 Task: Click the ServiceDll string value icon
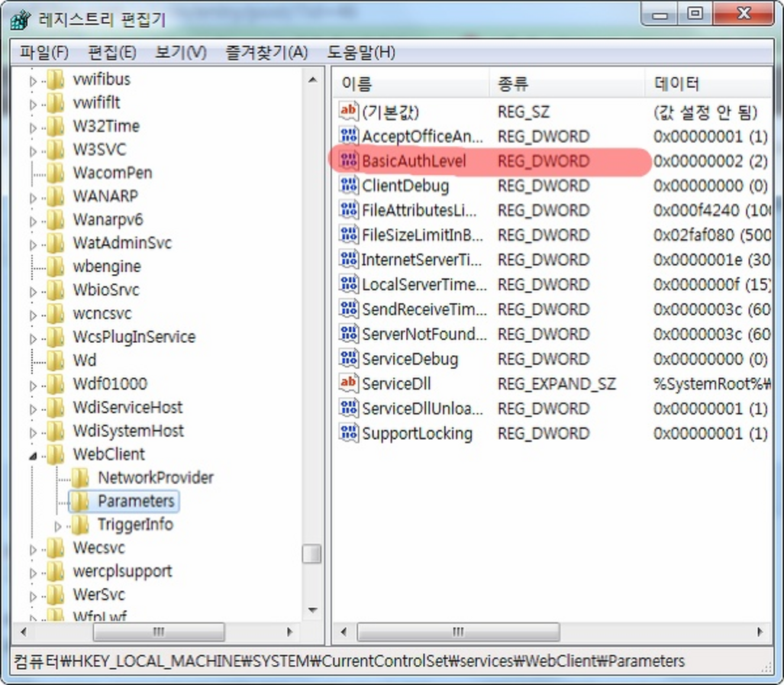349,383
